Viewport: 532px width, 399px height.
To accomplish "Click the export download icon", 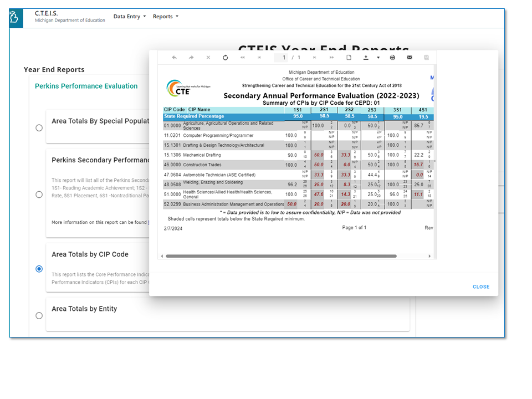I will click(366, 58).
